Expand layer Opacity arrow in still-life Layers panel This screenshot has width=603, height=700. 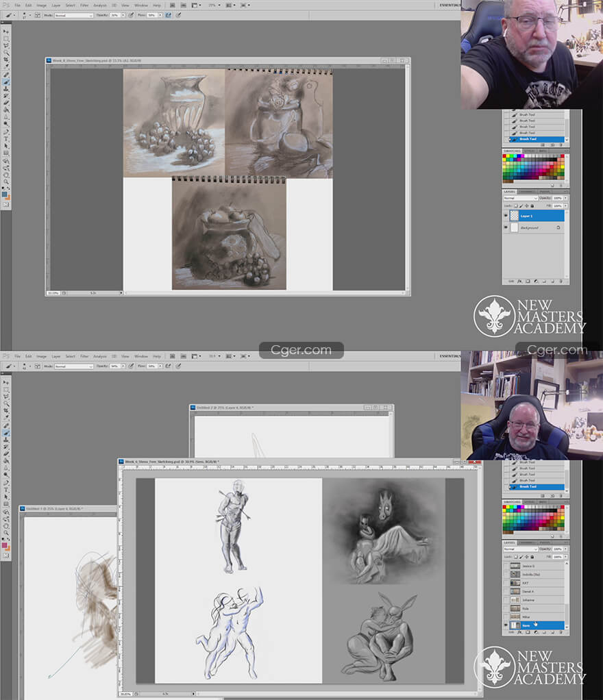[x=565, y=198]
